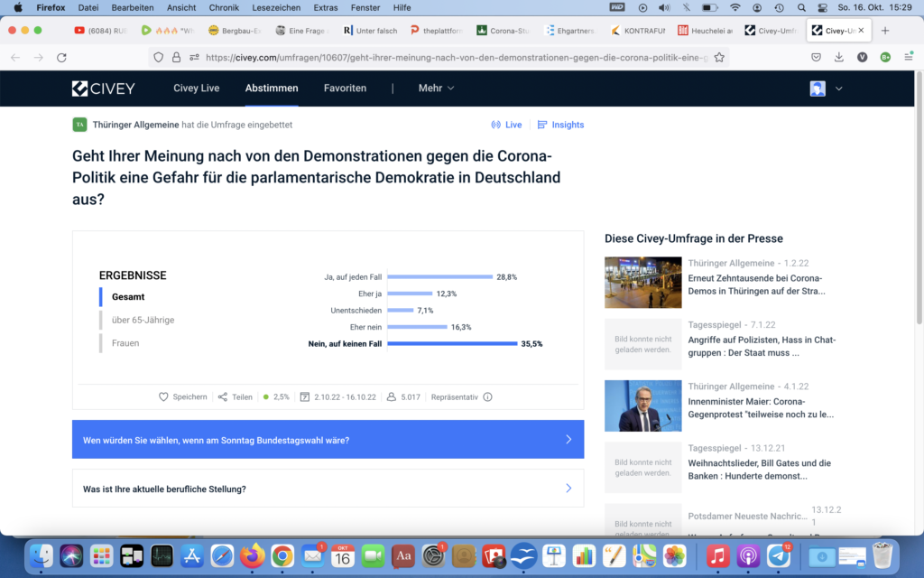
Task: Open the user profile dropdown
Action: [827, 89]
